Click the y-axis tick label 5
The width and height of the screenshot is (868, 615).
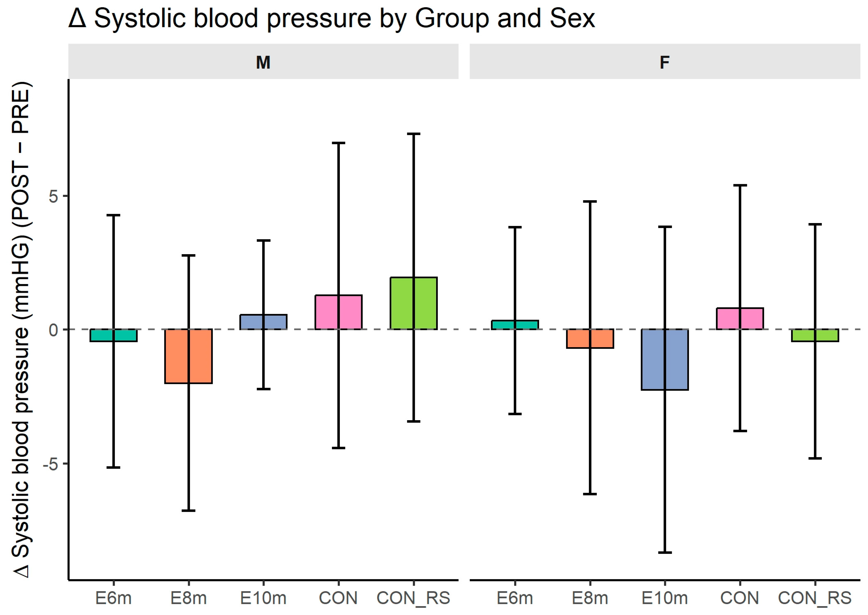[53, 196]
